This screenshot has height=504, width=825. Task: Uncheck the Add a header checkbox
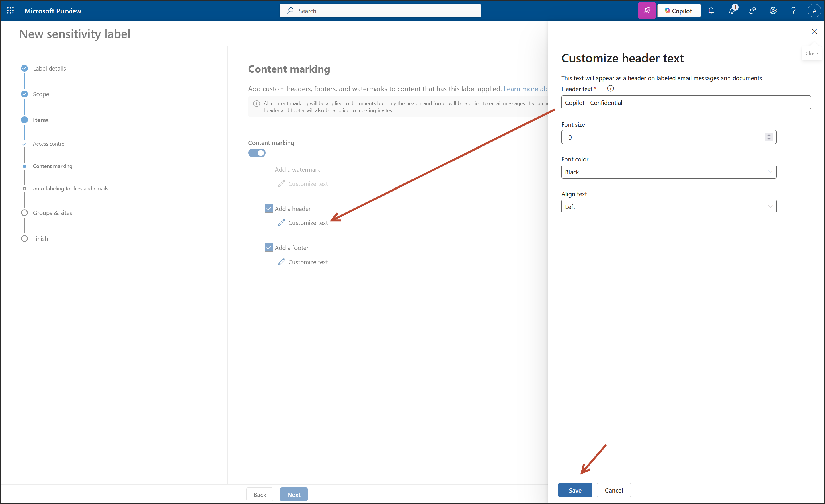(268, 208)
